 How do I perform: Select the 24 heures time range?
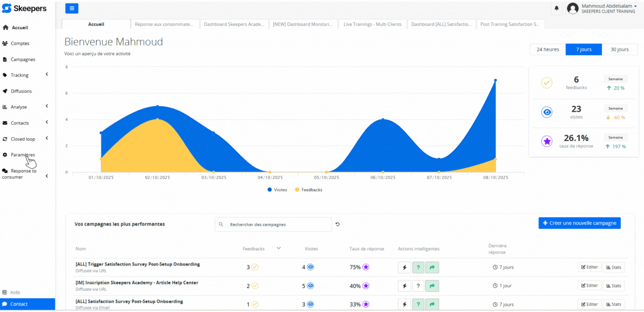click(547, 50)
